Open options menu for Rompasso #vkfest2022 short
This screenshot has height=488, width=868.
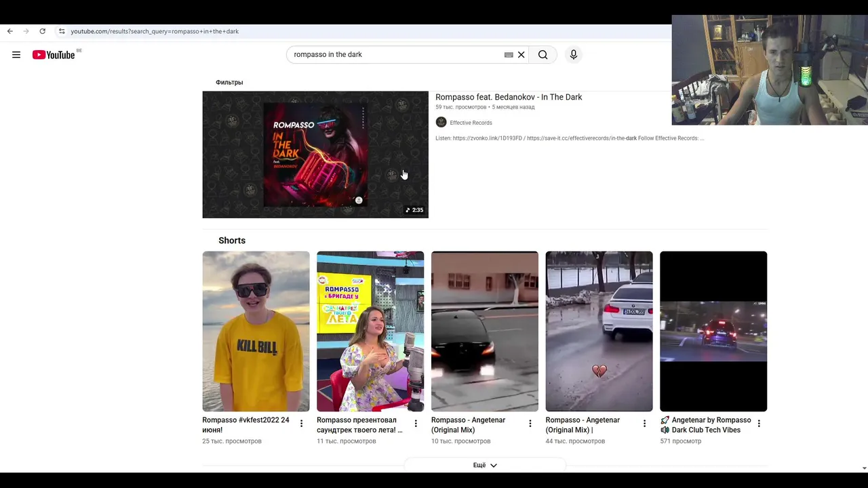302,424
